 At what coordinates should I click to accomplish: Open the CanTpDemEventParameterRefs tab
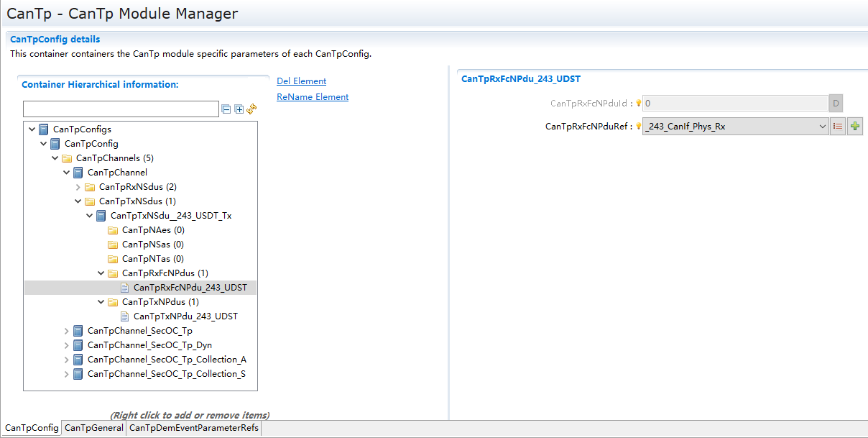[193, 428]
